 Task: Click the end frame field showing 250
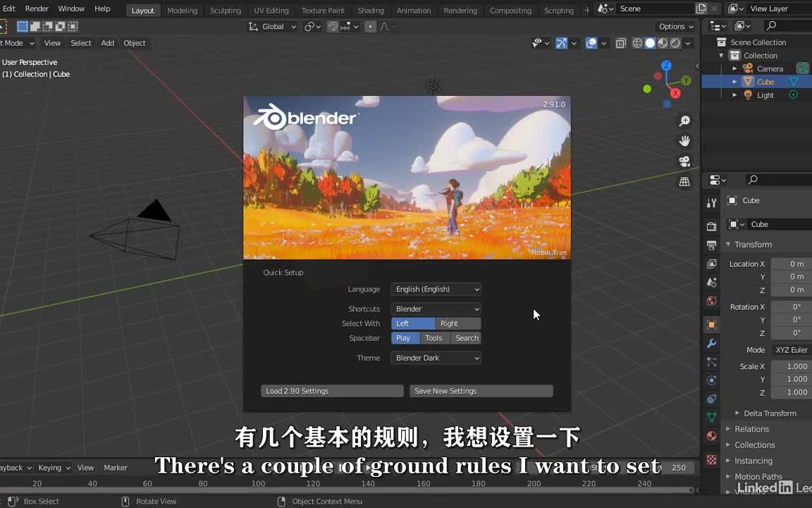tap(678, 468)
